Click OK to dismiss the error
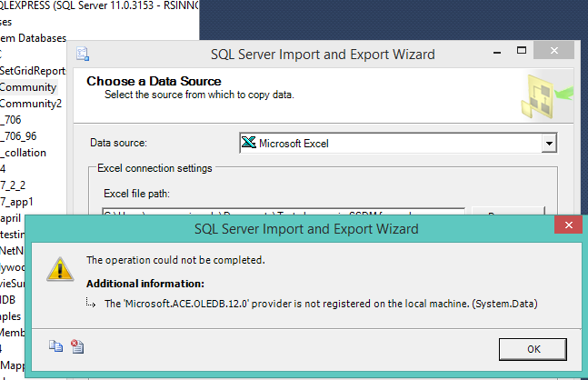Screen dimensions: 588x380 (x=534, y=348)
